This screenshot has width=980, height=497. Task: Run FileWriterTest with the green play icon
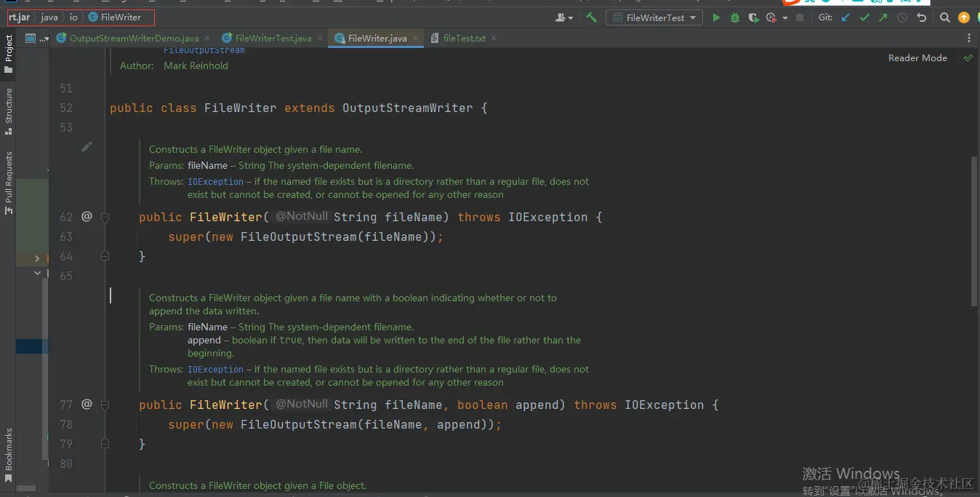point(716,17)
